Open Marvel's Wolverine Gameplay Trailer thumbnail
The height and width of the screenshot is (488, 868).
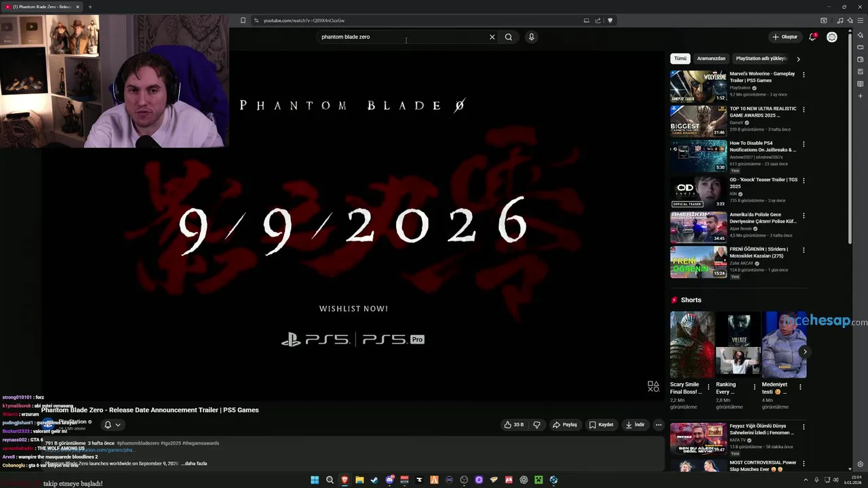pos(698,86)
